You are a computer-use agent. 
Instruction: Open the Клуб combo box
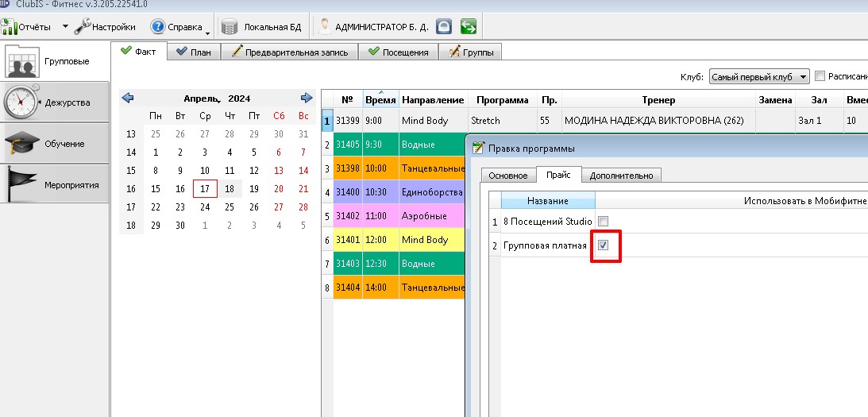point(759,76)
